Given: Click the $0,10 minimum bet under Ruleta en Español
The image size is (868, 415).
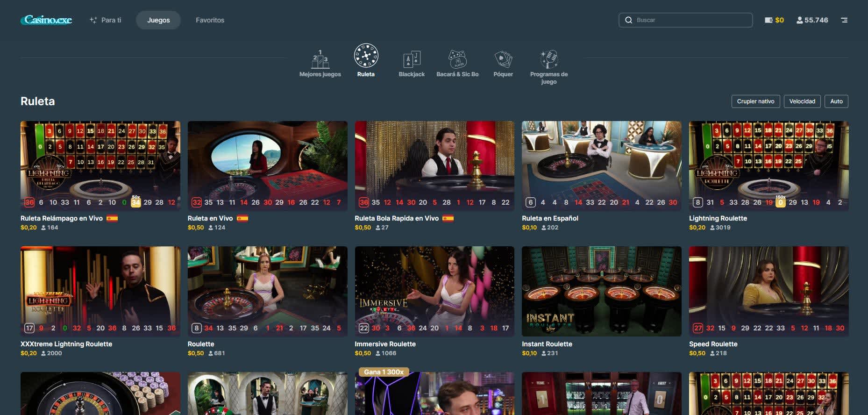Looking at the screenshot, I should (x=529, y=228).
